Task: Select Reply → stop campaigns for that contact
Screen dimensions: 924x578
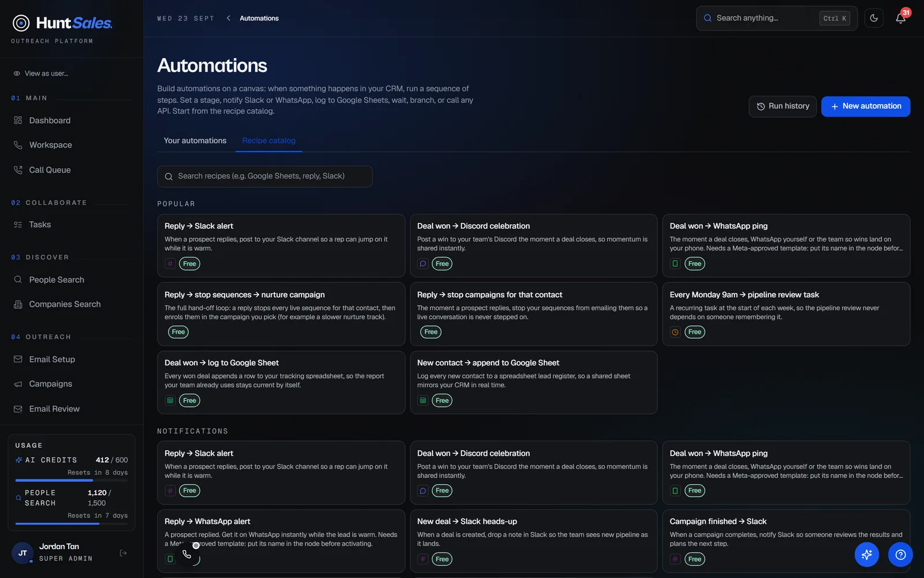Action: pyautogui.click(x=534, y=314)
